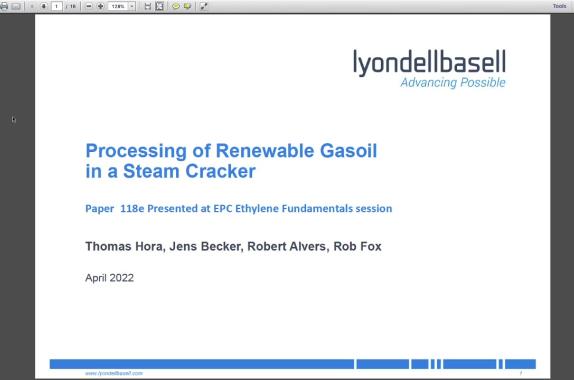Screen dimensions: 574x380
Task: Go to previous page arrow
Action: click(x=31, y=6)
